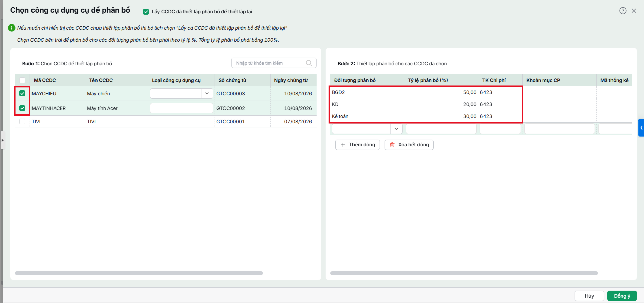Click the green info icon
This screenshot has width=644, height=303.
(x=12, y=28)
